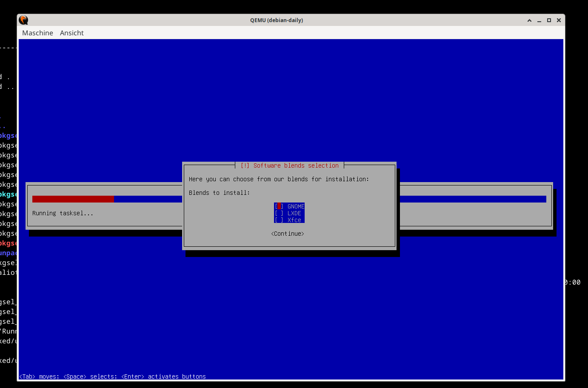Tick the LXDE blend checkbox
Viewport: 588px width, 388px height.
(x=279, y=213)
